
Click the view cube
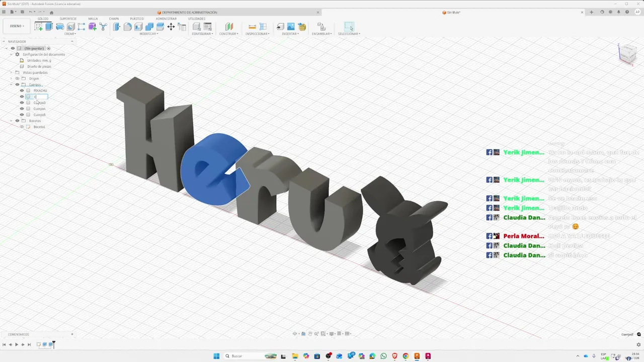(627, 53)
